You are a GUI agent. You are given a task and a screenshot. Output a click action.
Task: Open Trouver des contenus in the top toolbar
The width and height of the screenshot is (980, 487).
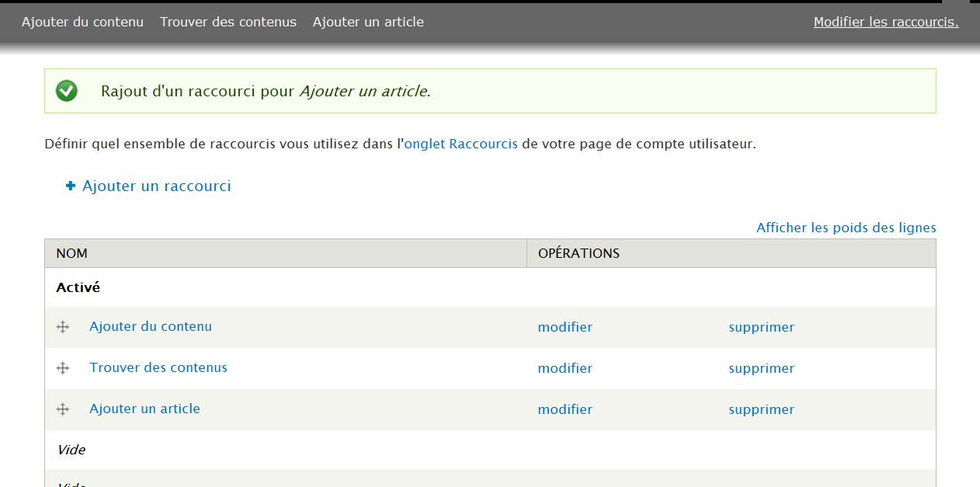pos(228,22)
